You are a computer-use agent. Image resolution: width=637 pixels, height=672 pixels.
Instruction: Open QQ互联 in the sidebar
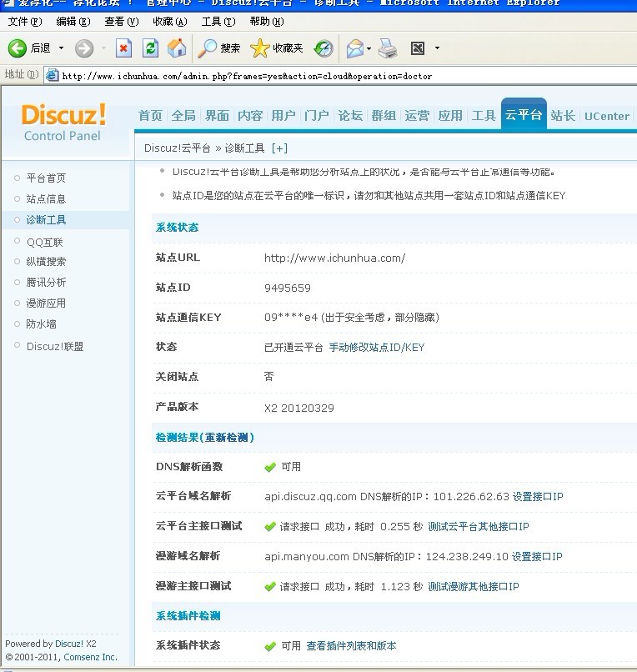point(44,242)
